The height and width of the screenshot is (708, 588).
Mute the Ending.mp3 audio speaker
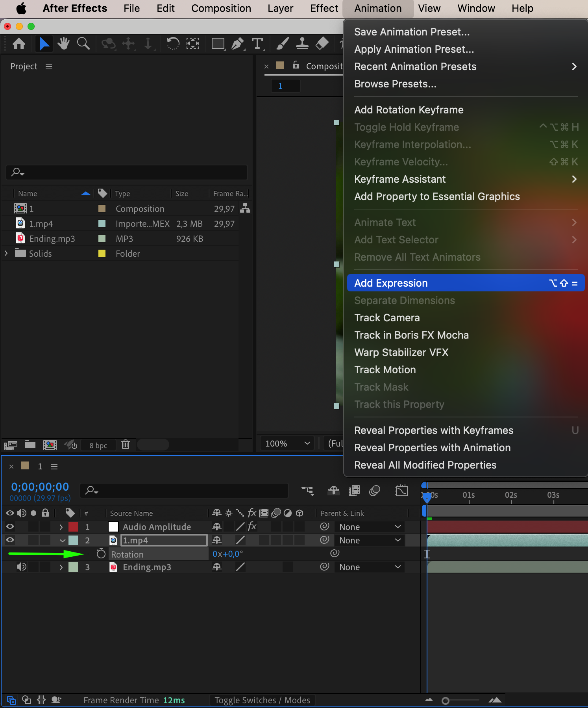[x=22, y=567]
